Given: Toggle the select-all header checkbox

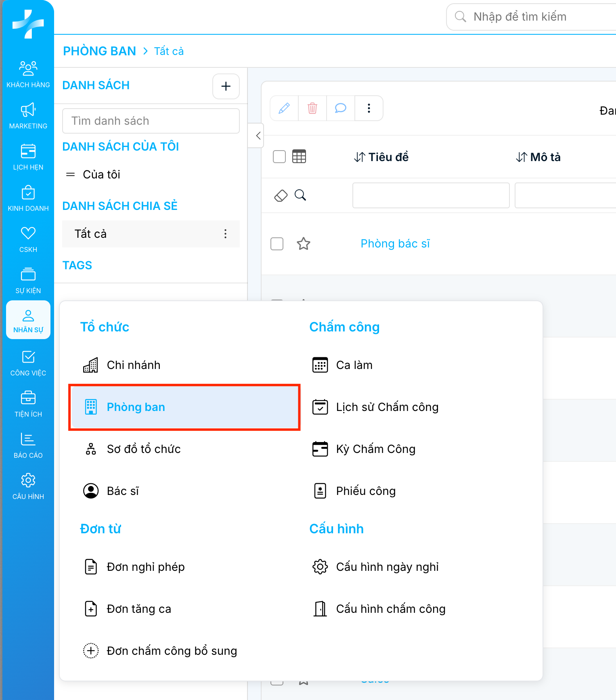Looking at the screenshot, I should (279, 157).
